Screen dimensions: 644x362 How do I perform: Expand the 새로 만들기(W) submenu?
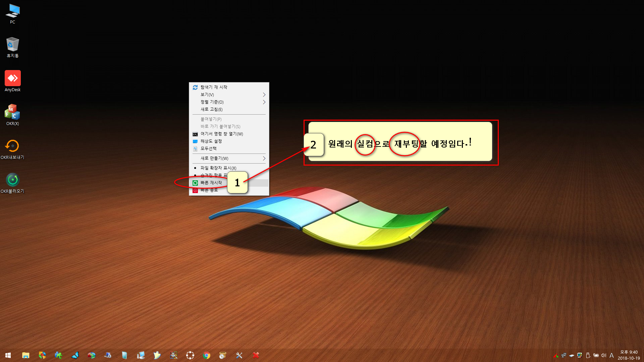229,158
